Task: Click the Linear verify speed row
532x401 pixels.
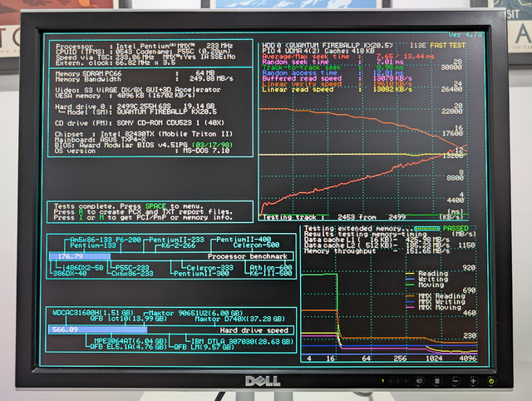Action: pos(337,83)
